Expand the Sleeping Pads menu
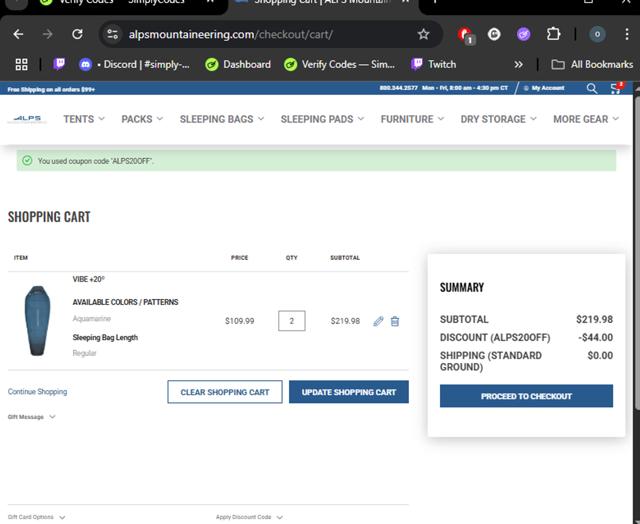 click(322, 119)
